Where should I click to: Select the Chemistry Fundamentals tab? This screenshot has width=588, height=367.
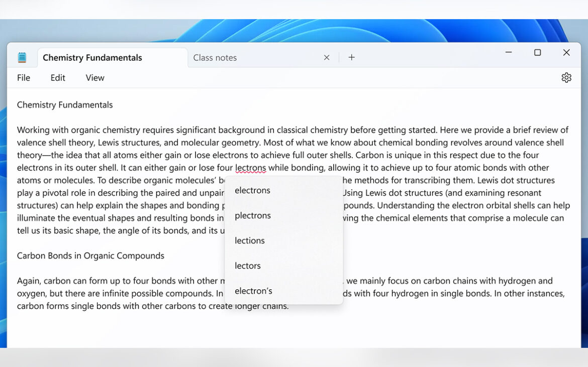tap(92, 58)
